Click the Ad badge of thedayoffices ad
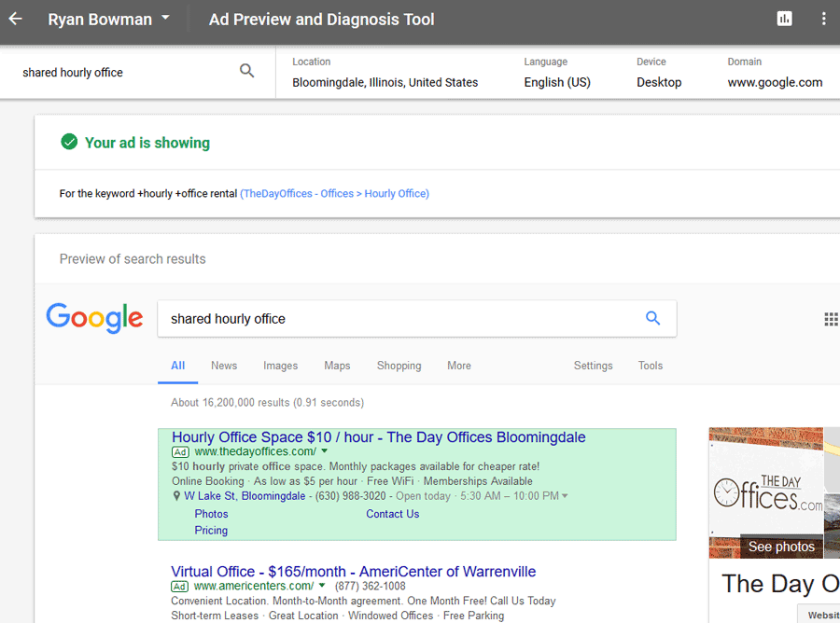Viewport: 840px width, 623px height. pyautogui.click(x=180, y=452)
